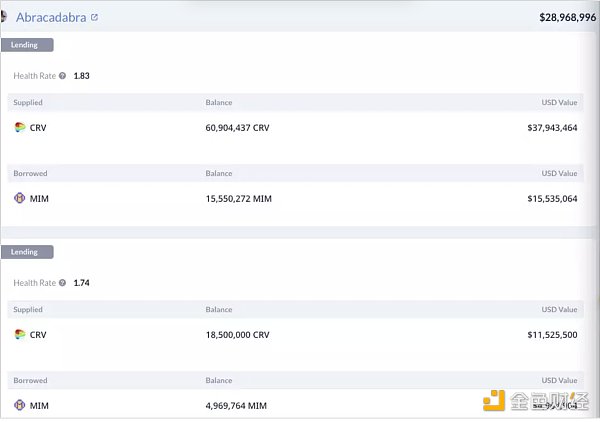Select the total value $28,968,996
The width and height of the screenshot is (600, 422).
[567, 17]
